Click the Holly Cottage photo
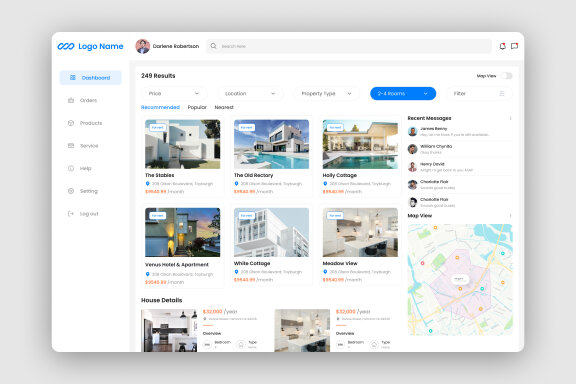The width and height of the screenshot is (576, 384). click(360, 144)
